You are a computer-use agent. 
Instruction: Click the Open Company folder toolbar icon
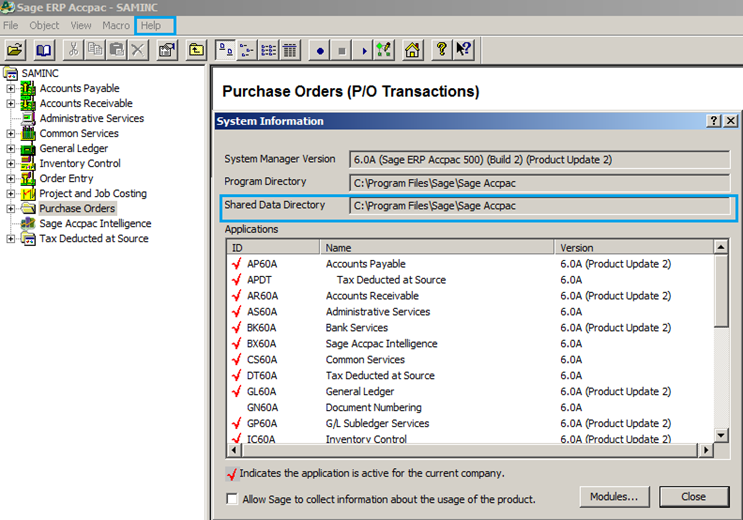click(15, 49)
